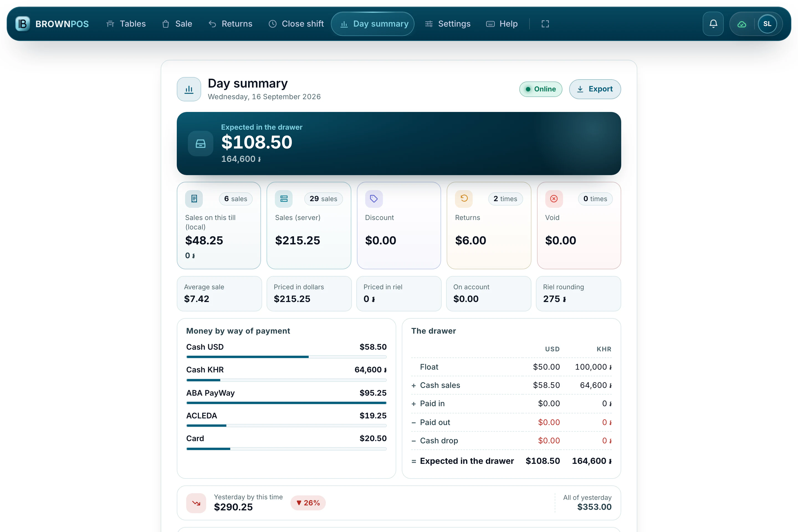Click the Priced in riel tile

point(399,293)
